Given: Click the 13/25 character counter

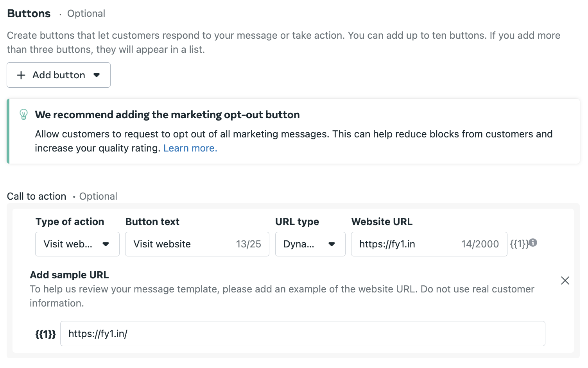Looking at the screenshot, I should pos(248,244).
